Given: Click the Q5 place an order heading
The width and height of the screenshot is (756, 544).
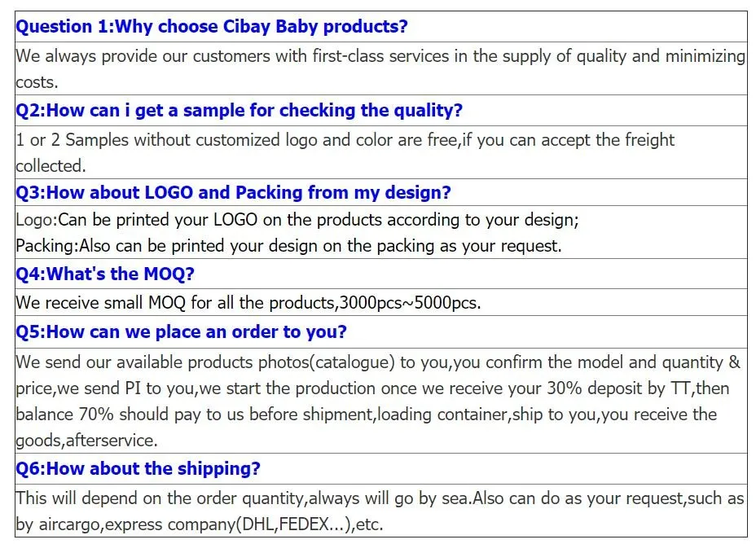Looking at the screenshot, I should coord(182,332).
